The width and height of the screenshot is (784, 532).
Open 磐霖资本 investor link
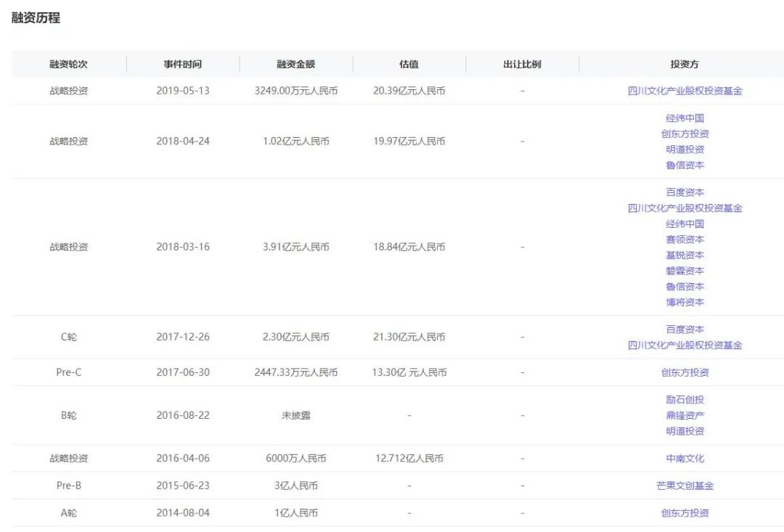click(x=685, y=271)
